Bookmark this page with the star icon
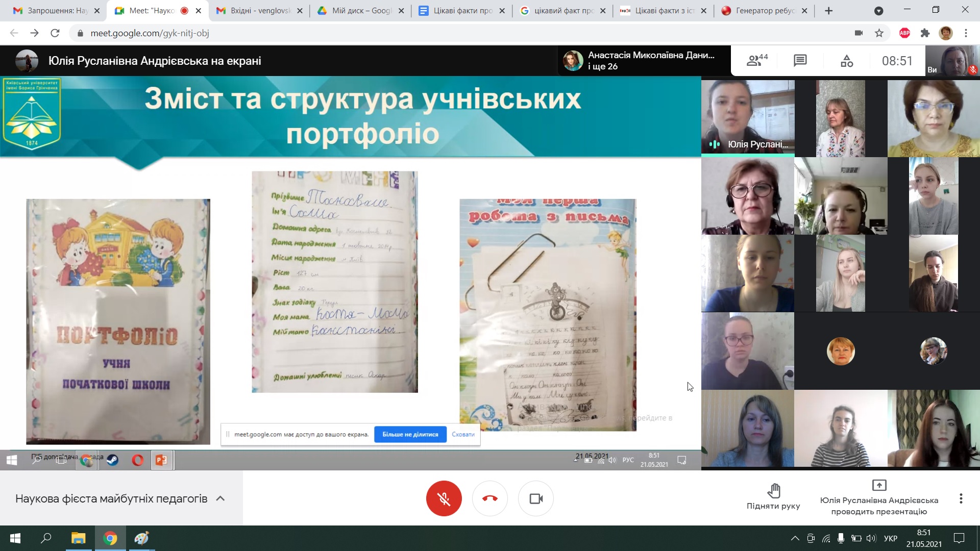 coord(879,33)
